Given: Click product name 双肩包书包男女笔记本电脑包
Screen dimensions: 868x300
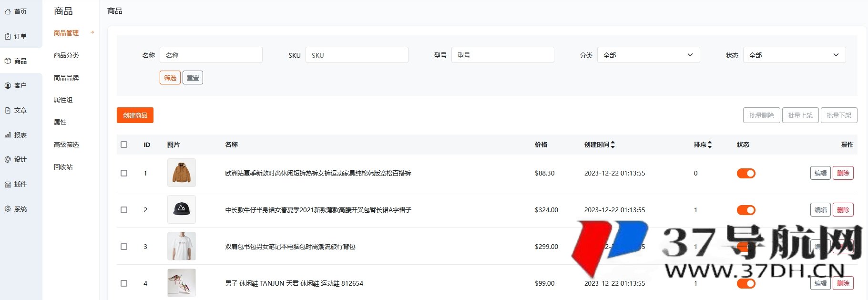Looking at the screenshot, I should point(290,247).
